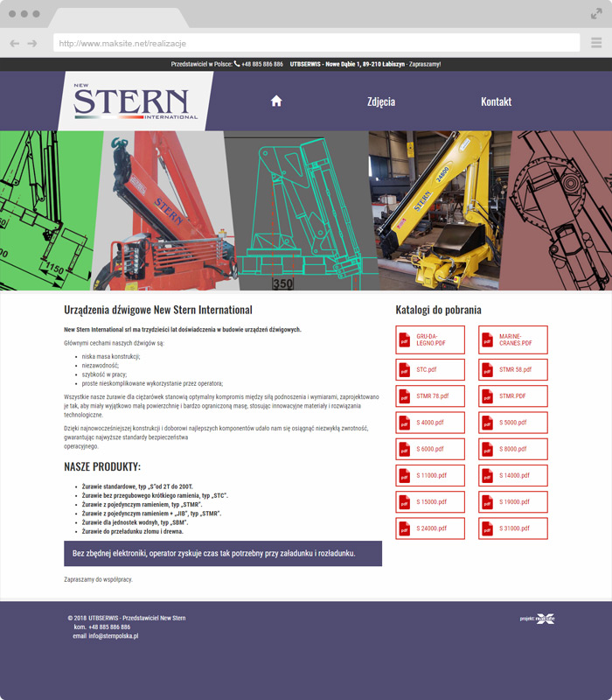612x700 pixels.
Task: Click PDF icon next to STMR.PDF
Action: (x=488, y=396)
